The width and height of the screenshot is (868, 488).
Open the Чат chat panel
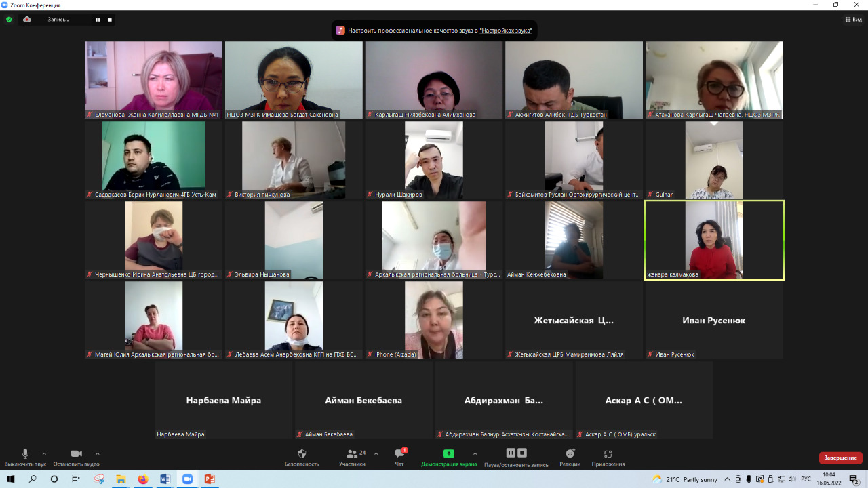[x=399, y=457]
